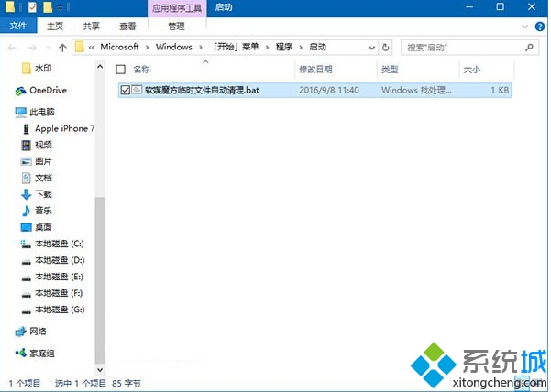The width and height of the screenshot is (551, 392).
Task: Expand the ribbon using the chevron
Action: (x=525, y=27)
